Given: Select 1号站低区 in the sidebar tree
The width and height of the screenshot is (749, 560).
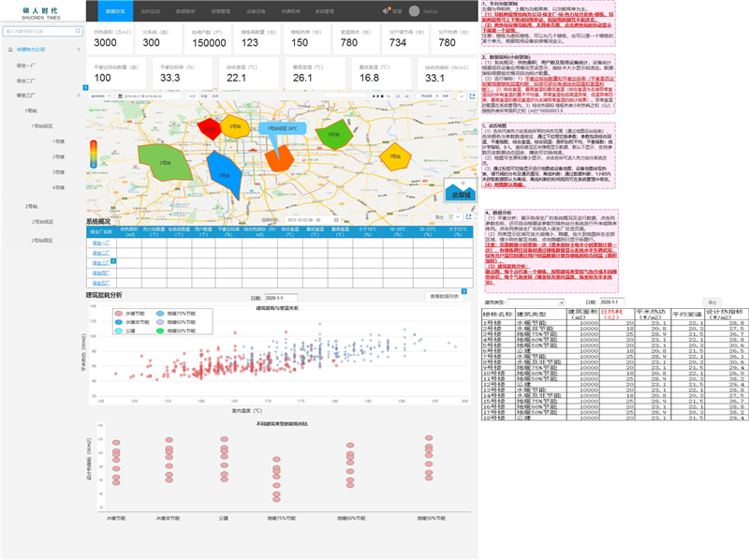Looking at the screenshot, I should point(42,126).
